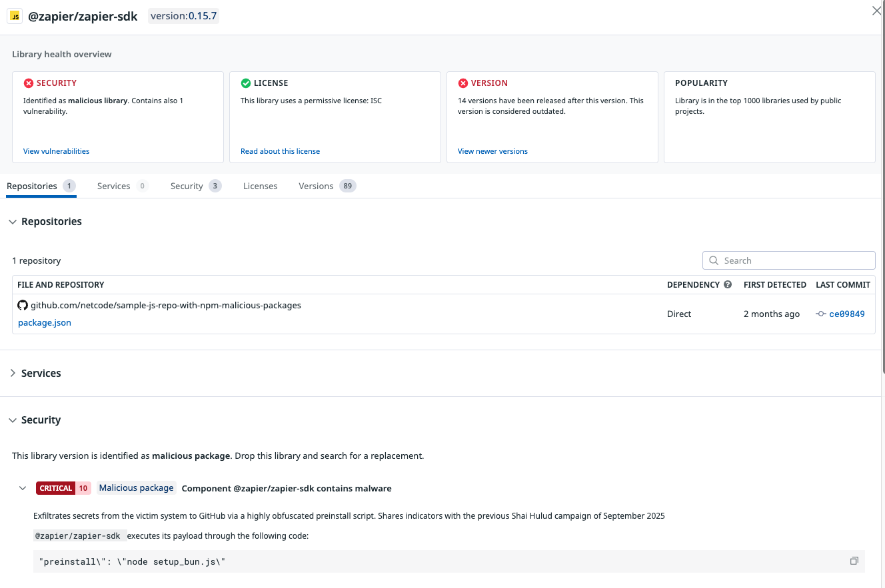Open the Versions tab showing 89 versions
885x588 pixels.
tap(316, 186)
